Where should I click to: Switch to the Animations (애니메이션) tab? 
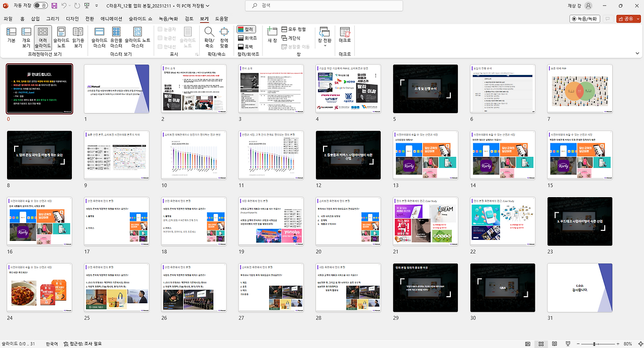tap(111, 19)
